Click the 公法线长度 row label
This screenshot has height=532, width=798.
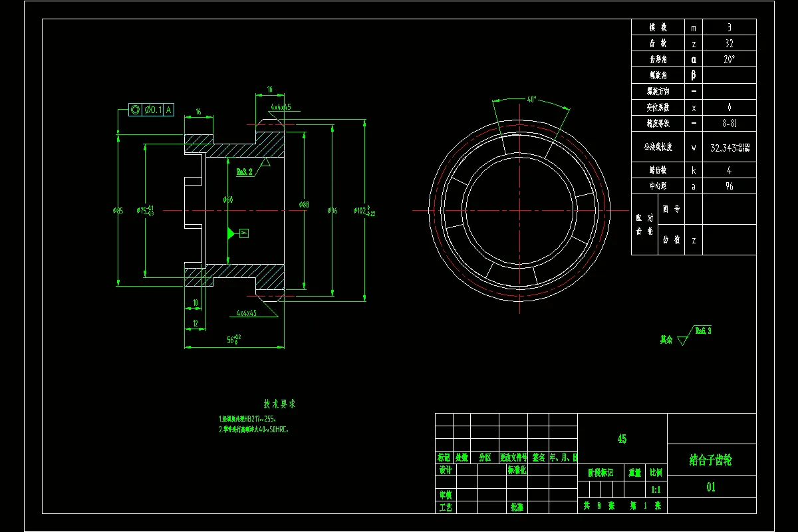[658, 147]
